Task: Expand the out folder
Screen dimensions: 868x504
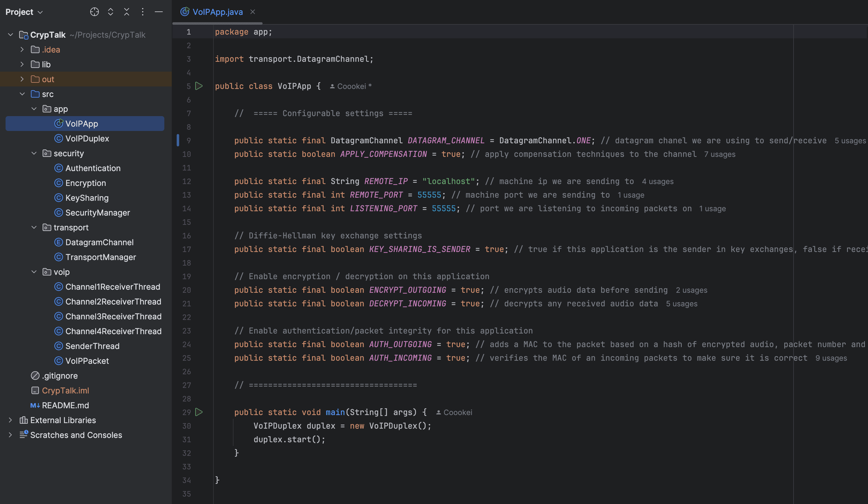Action: [22, 79]
